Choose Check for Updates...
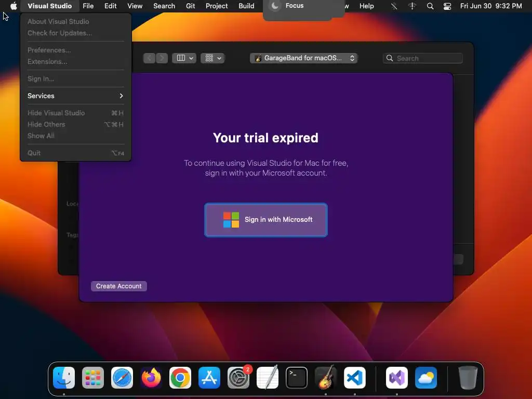The width and height of the screenshot is (532, 399). point(75,33)
